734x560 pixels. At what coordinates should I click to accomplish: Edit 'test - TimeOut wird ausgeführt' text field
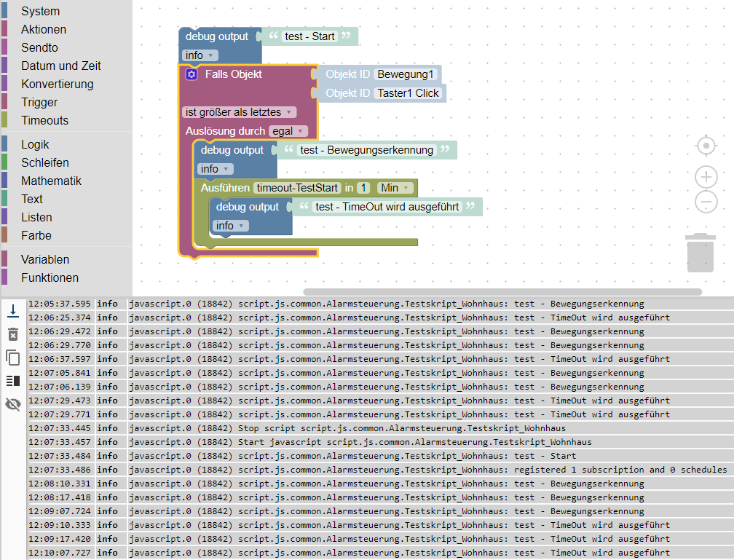pyautogui.click(x=387, y=207)
